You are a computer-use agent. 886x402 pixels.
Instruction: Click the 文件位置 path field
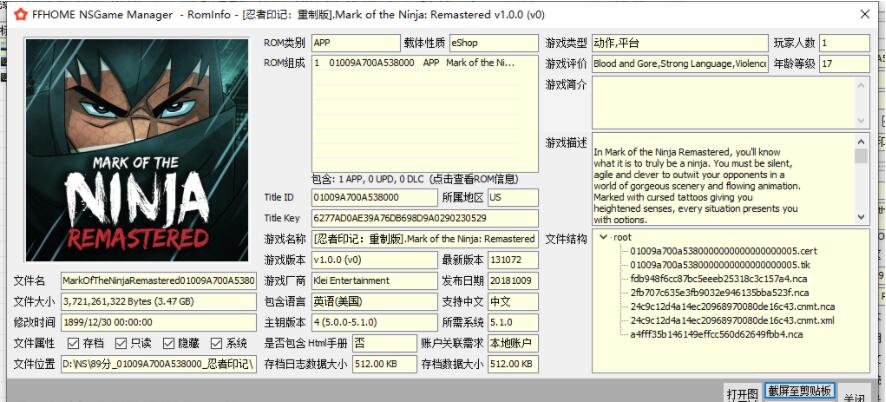tap(159, 364)
